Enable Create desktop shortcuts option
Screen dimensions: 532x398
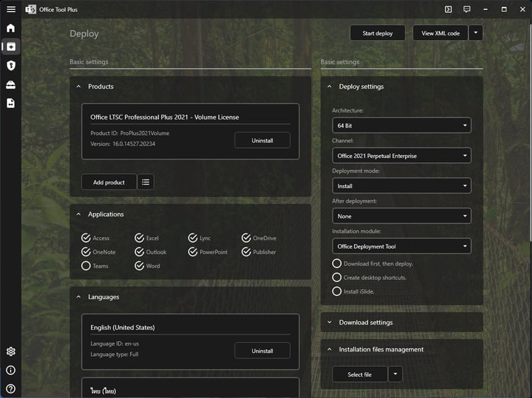click(369, 277)
